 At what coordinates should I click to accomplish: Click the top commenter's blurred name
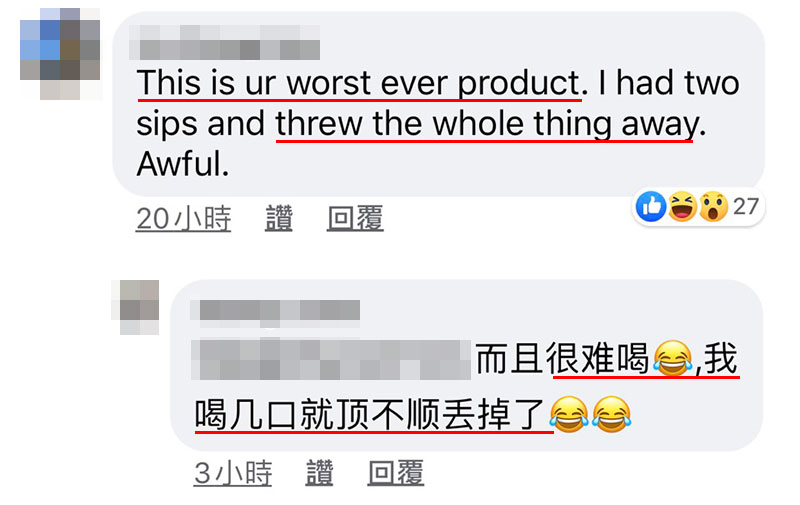click(224, 42)
